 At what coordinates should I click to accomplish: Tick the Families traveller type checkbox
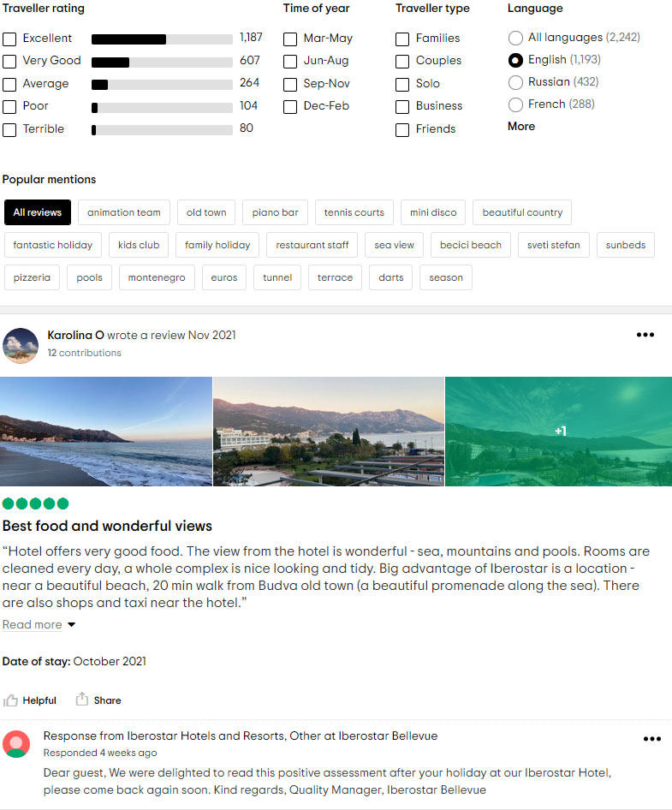pyautogui.click(x=402, y=39)
